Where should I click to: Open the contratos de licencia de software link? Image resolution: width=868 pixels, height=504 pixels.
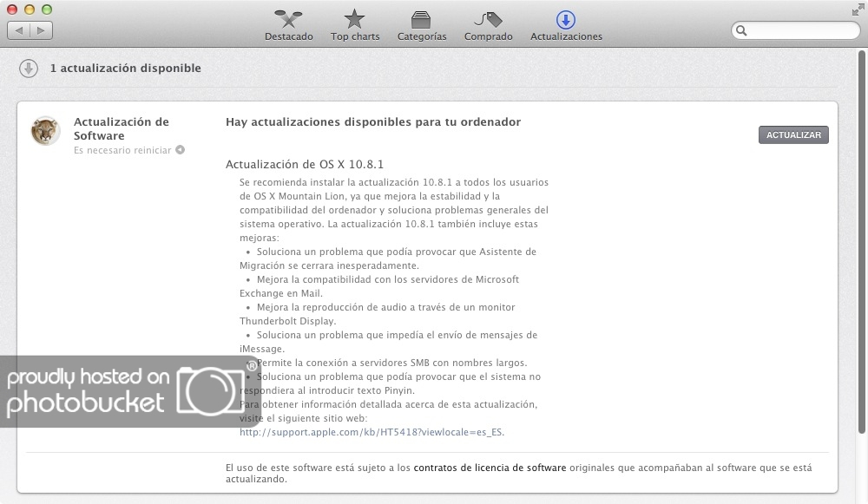click(x=490, y=468)
